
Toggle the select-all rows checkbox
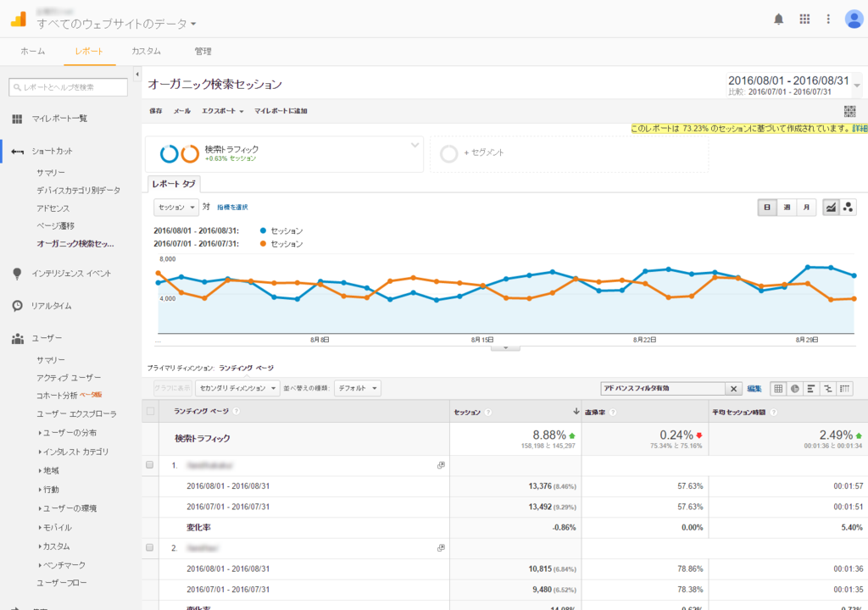150,411
